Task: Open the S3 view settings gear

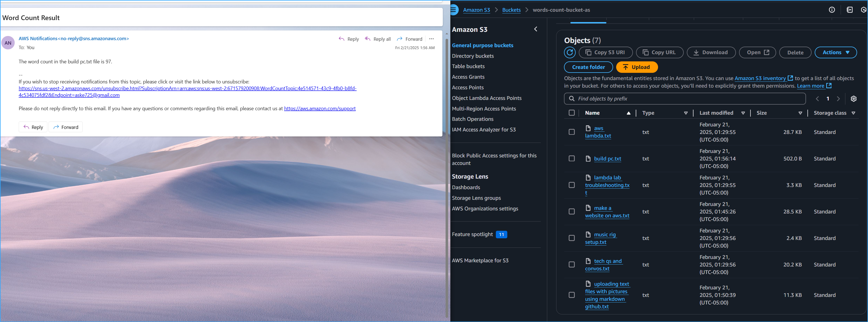Action: 853,99
